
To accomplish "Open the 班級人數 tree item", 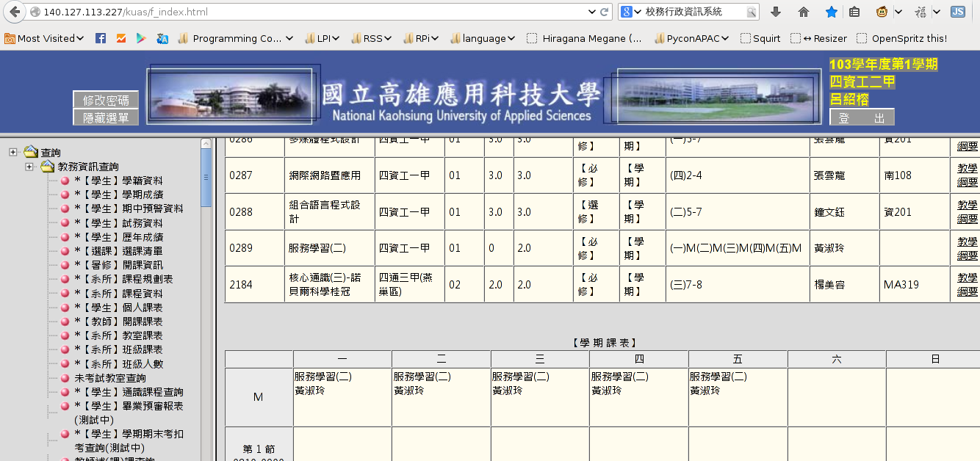I will [x=118, y=363].
